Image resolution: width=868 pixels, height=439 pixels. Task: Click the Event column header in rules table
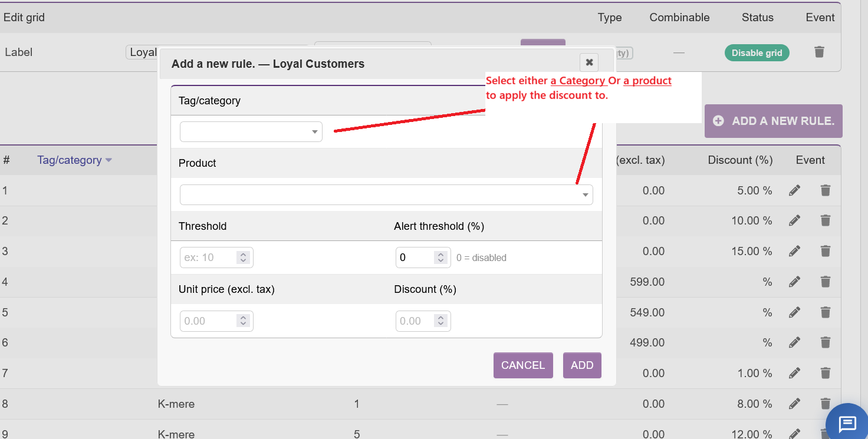pyautogui.click(x=810, y=160)
